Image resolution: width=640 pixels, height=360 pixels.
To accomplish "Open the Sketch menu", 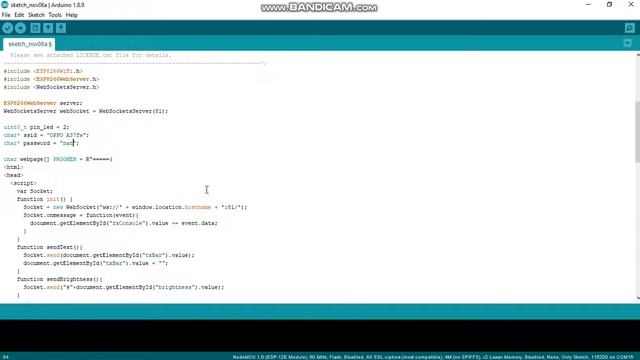I will pos(36,15).
